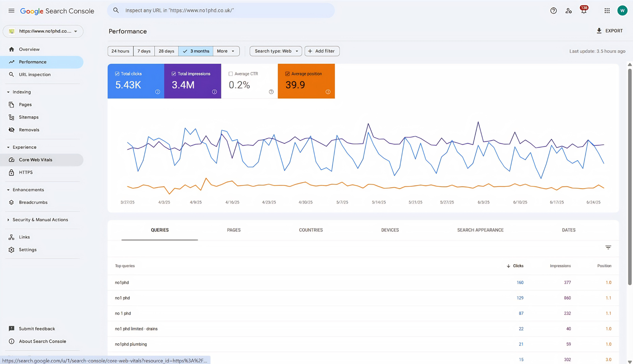
Task: Open Sitemaps from the sidebar
Action: [x=28, y=117]
